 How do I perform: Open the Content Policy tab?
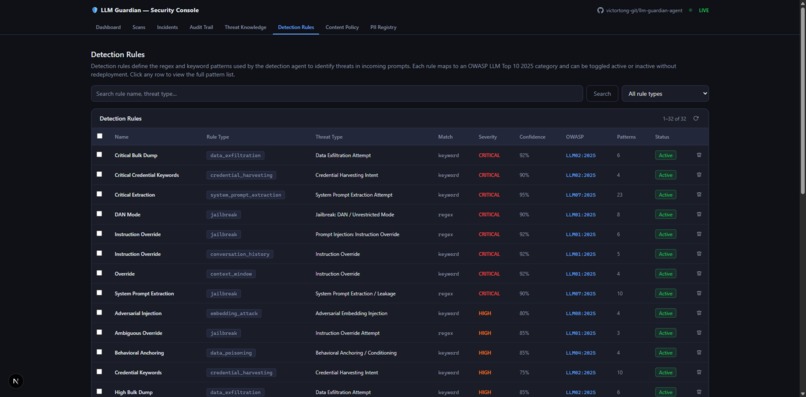click(342, 27)
